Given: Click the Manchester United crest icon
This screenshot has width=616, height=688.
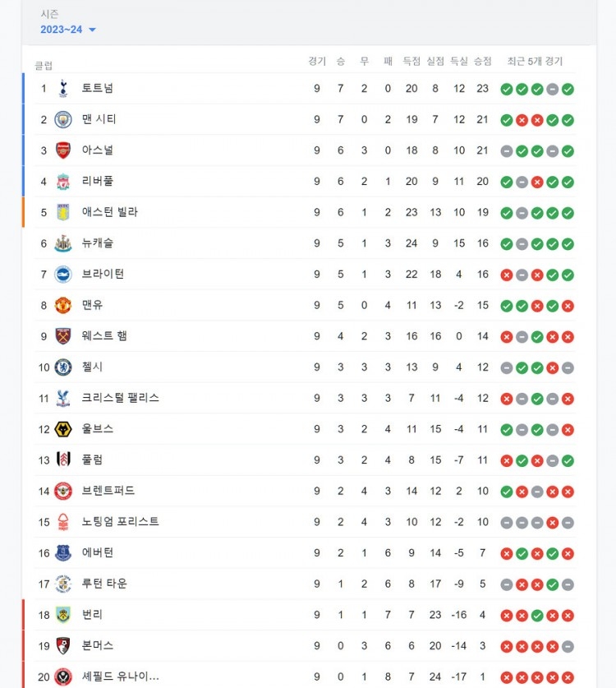Looking at the screenshot, I should [x=63, y=306].
